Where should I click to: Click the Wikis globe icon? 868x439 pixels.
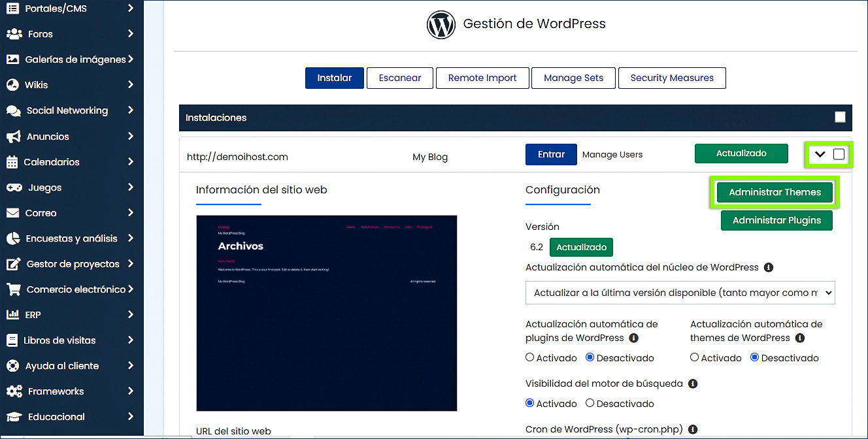coord(12,85)
